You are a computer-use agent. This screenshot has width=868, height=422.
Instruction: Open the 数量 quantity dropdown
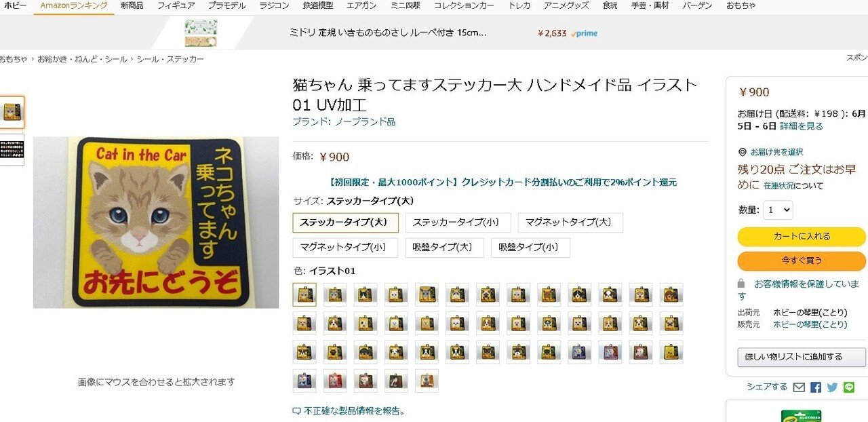point(778,210)
